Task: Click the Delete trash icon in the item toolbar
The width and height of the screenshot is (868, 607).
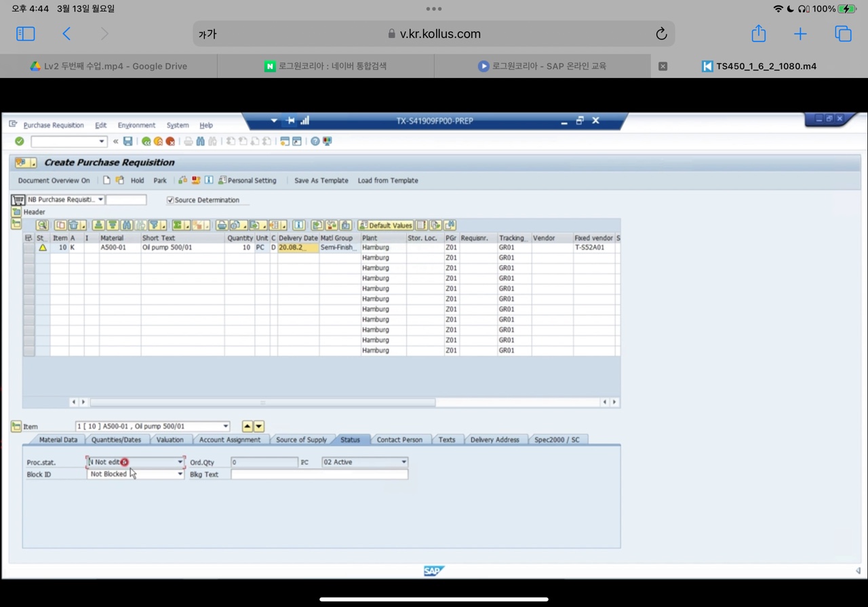Action: 73,225
